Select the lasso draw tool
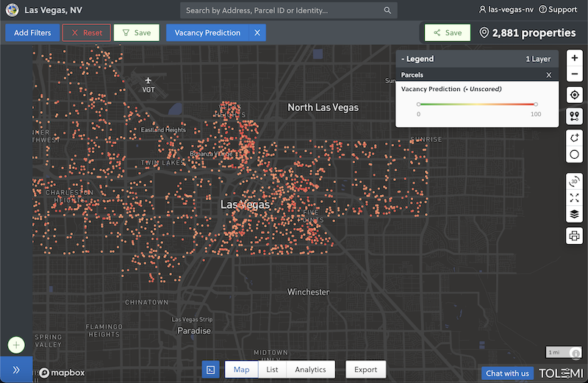 [x=575, y=137]
